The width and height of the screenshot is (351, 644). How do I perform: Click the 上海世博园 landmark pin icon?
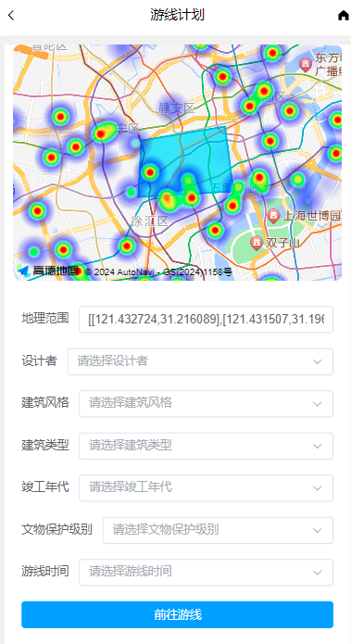274,215
